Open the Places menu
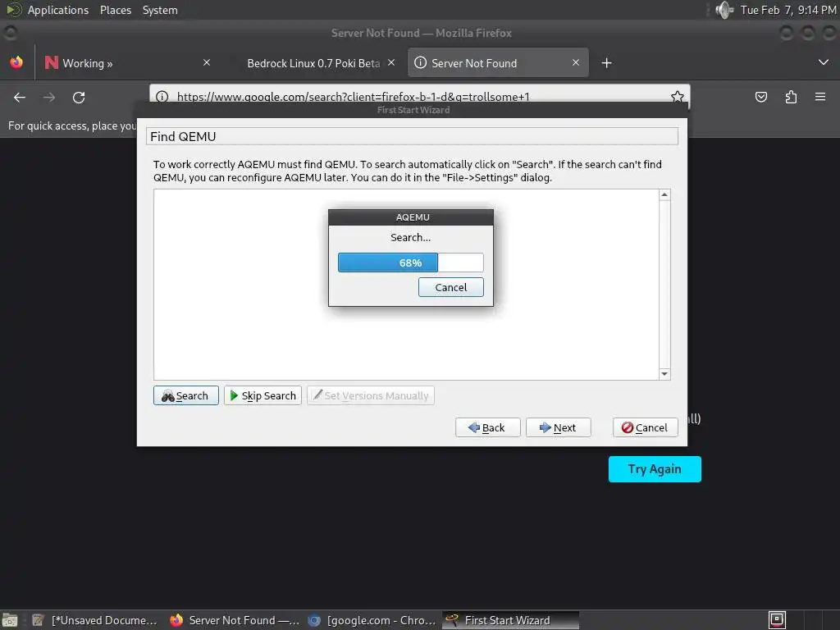The width and height of the screenshot is (840, 630). (116, 10)
